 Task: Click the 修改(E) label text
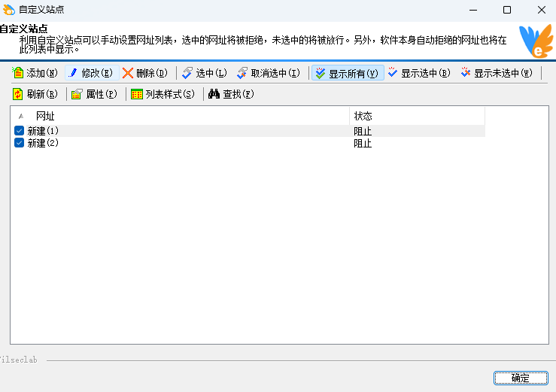click(x=97, y=73)
